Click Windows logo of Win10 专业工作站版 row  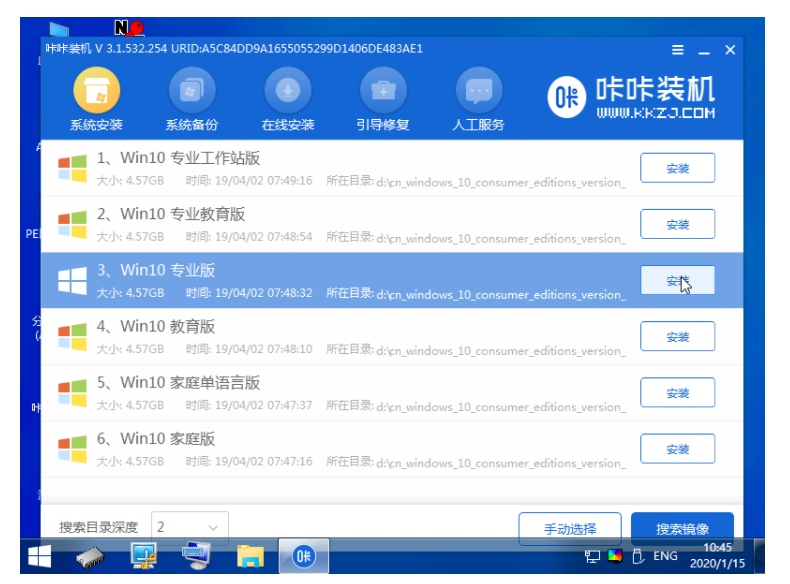point(72,168)
